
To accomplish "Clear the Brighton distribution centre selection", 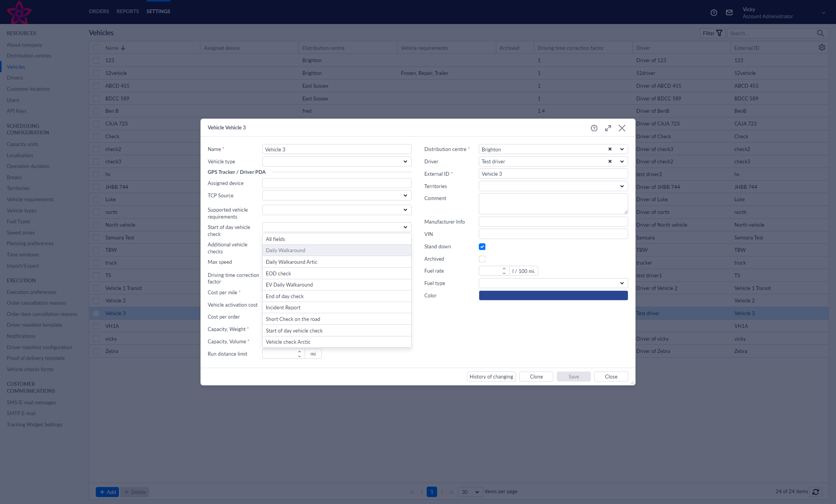I will (610, 149).
